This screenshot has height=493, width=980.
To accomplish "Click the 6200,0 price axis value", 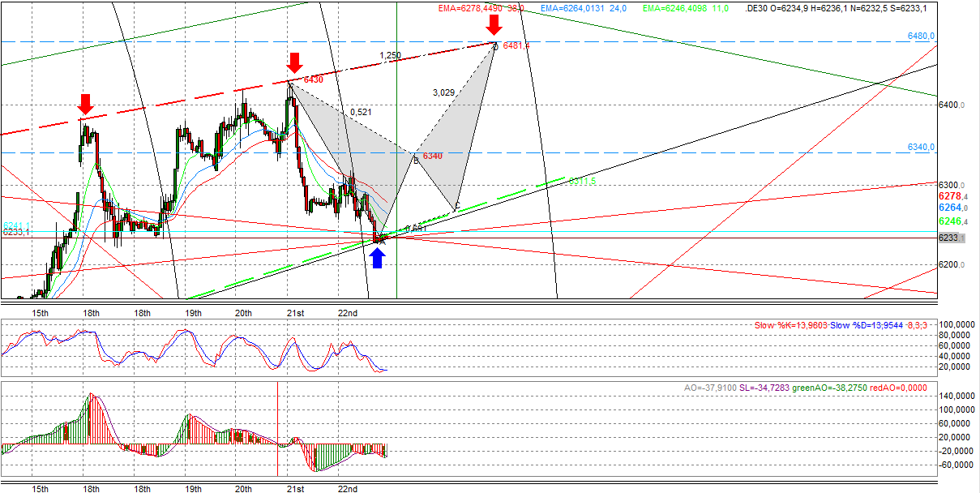I will click(951, 265).
